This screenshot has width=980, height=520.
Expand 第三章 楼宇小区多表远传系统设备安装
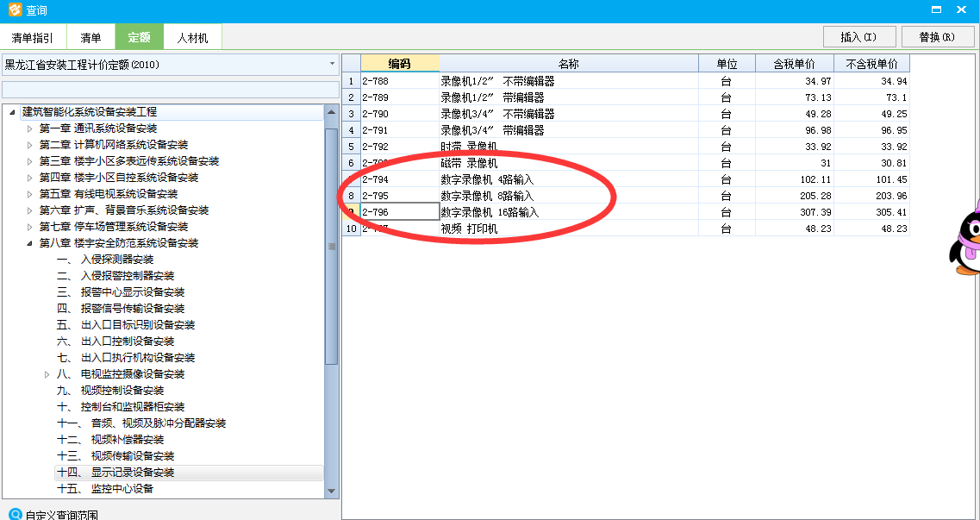29,161
